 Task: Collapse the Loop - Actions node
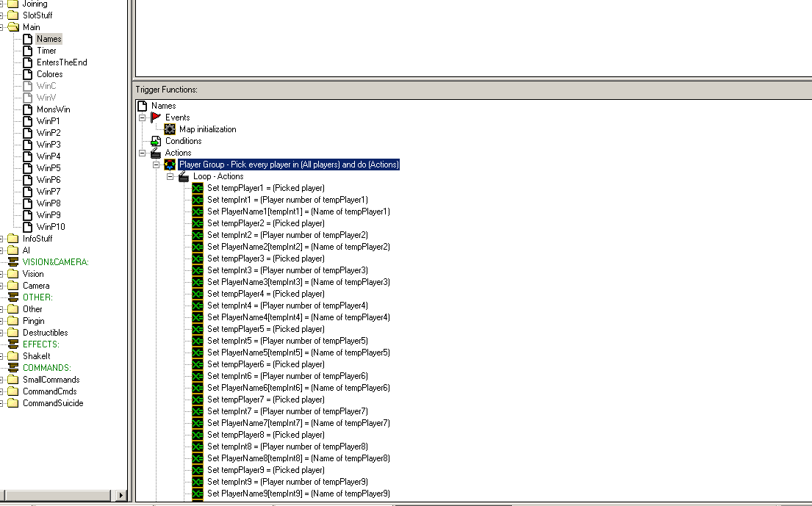tap(170, 176)
